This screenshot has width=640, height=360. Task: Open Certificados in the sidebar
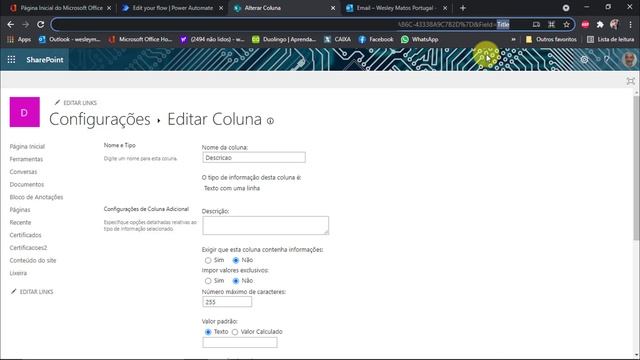[25, 235]
